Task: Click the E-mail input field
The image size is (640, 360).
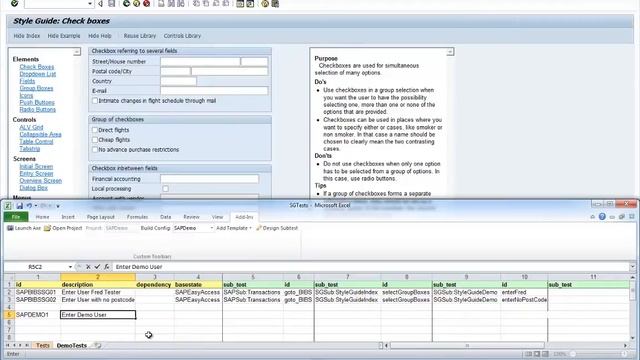Action: [214, 91]
